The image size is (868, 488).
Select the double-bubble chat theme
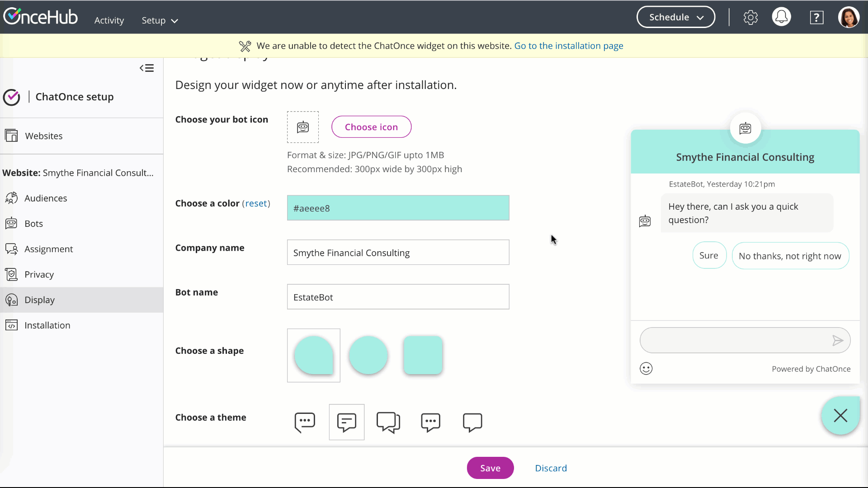click(388, 422)
